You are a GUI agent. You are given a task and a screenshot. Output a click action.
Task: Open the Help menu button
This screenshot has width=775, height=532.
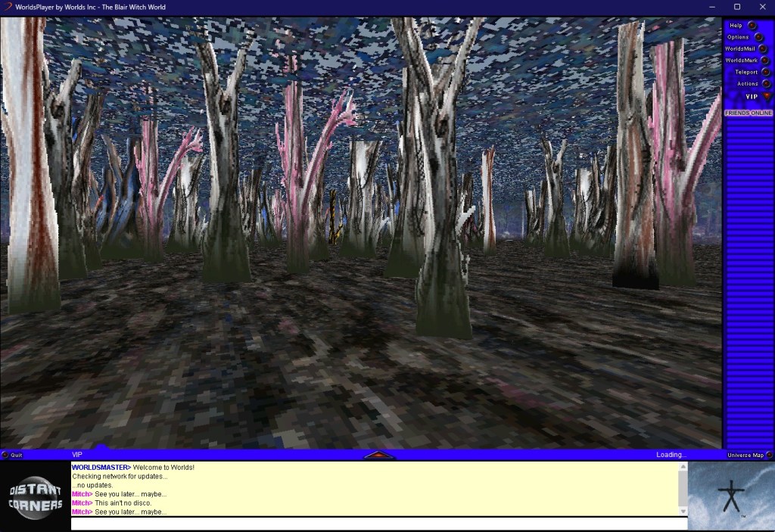point(752,26)
